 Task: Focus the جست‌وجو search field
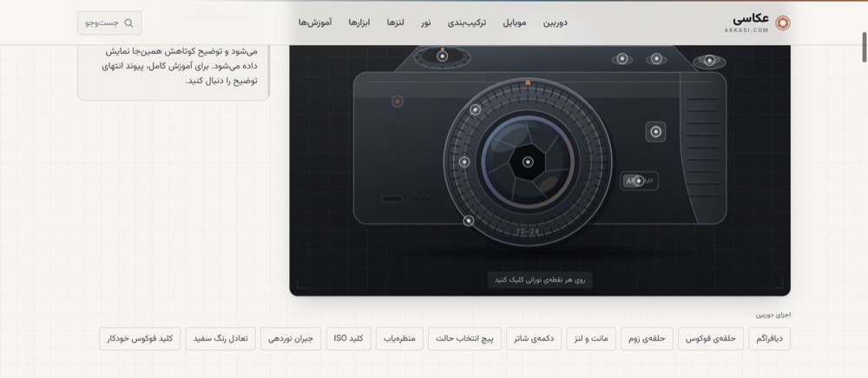(x=109, y=23)
